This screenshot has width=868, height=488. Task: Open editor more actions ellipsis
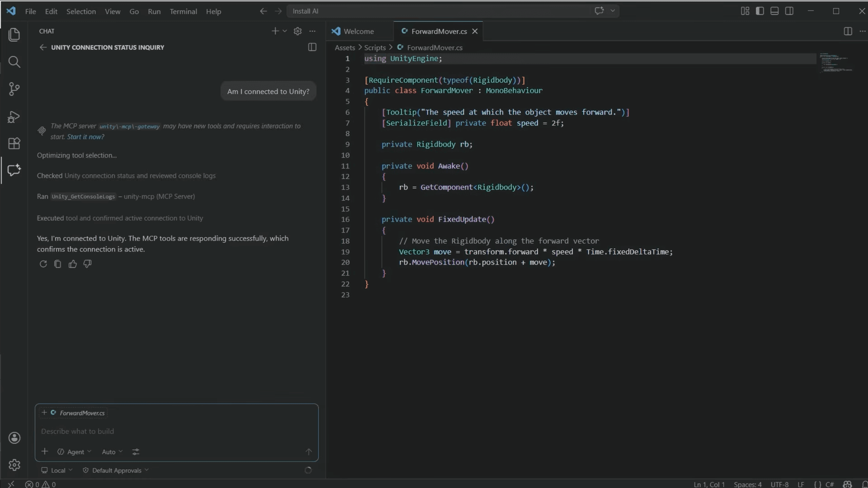pyautogui.click(x=863, y=31)
